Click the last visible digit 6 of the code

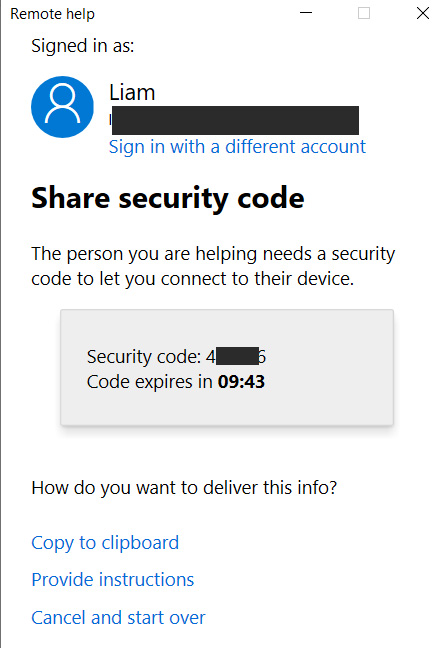pos(262,357)
